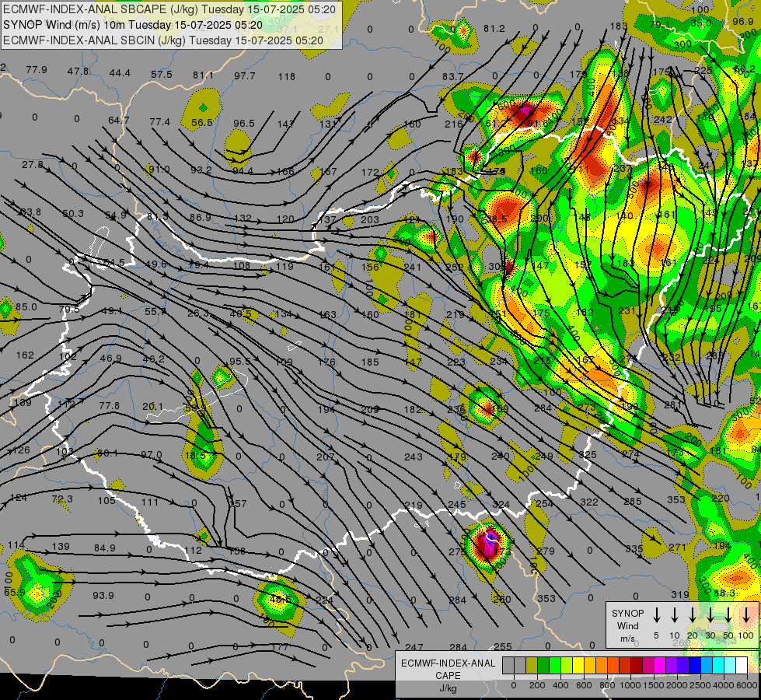Click the map value 335
This screenshot has height=700, width=761.
coord(634,549)
